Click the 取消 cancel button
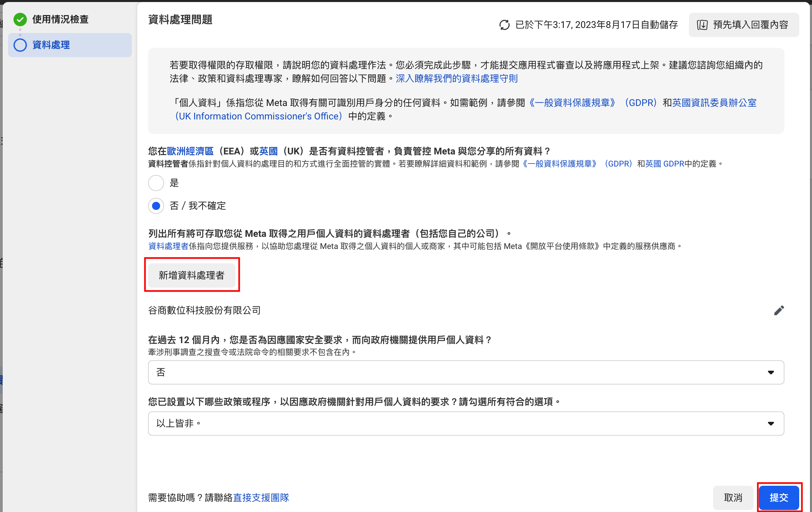This screenshot has width=812, height=512. click(733, 498)
